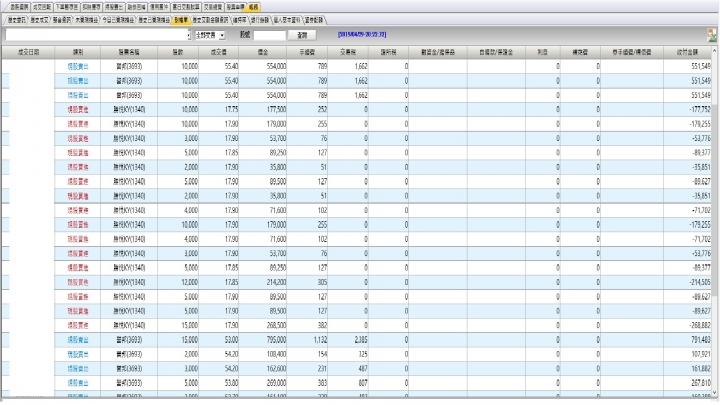720x405 pixels.
Task: Sort by the 價金 column header
Action: coord(263,52)
